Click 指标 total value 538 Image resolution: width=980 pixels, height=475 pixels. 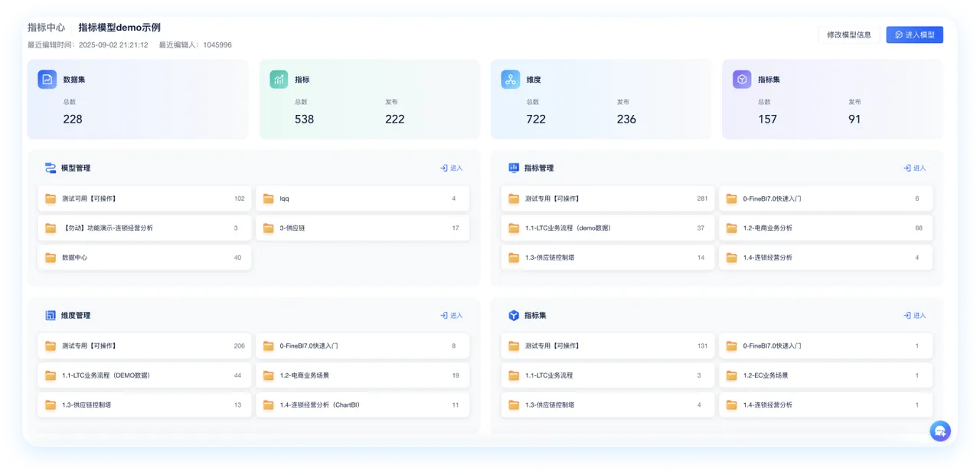pos(304,119)
